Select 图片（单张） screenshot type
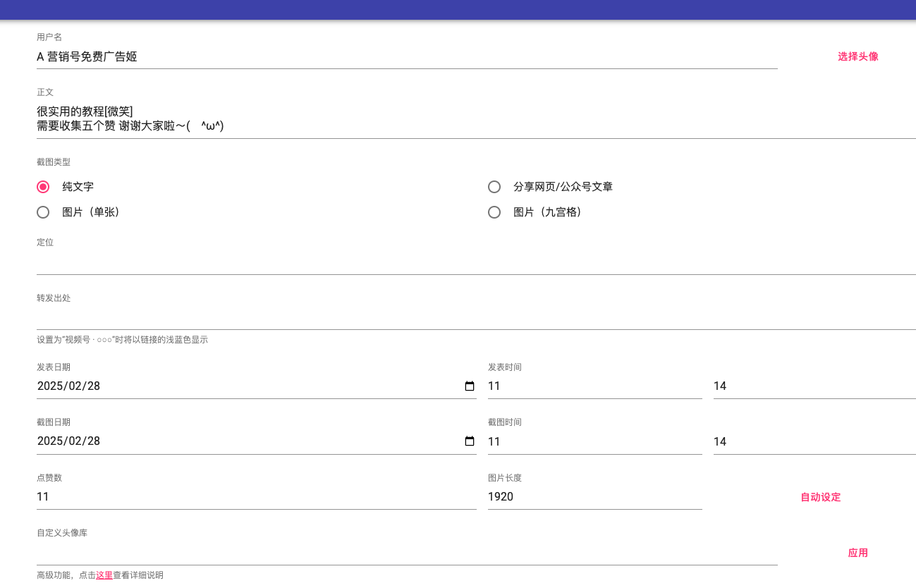The width and height of the screenshot is (916, 588). coord(43,212)
